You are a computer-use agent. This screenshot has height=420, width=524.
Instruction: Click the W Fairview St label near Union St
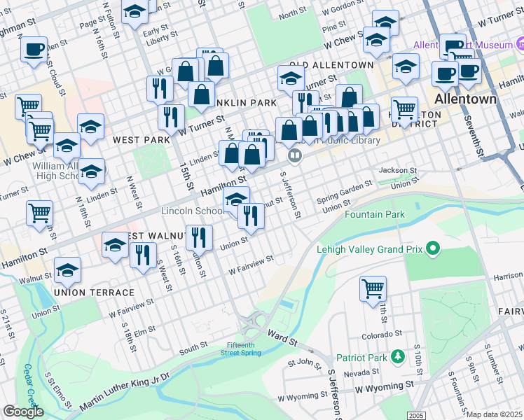point(251,265)
